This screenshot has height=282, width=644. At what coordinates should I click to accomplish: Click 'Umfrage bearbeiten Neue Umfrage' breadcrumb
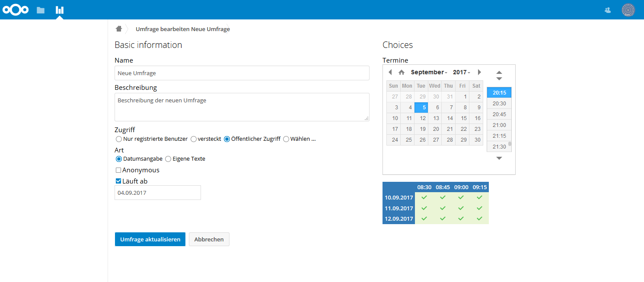[183, 29]
